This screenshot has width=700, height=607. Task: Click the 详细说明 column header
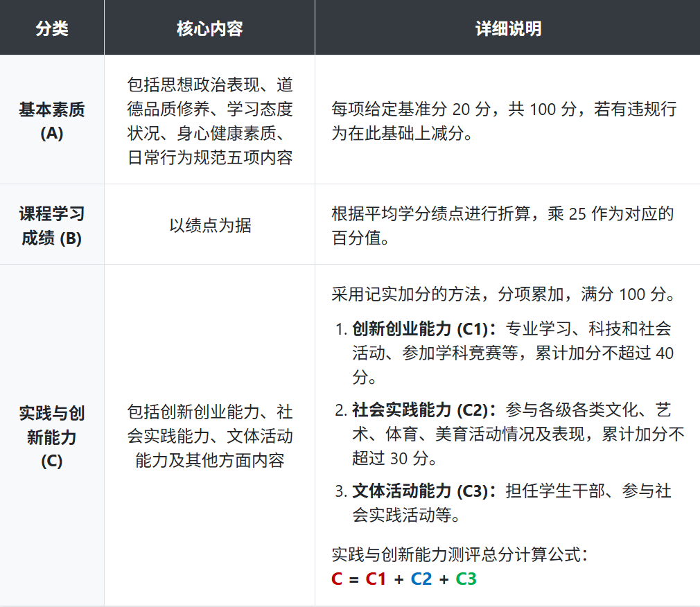(507, 28)
